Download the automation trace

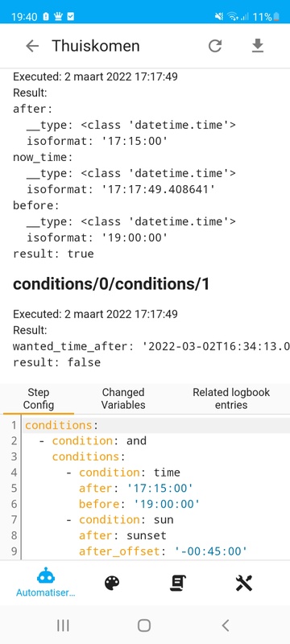point(258,46)
